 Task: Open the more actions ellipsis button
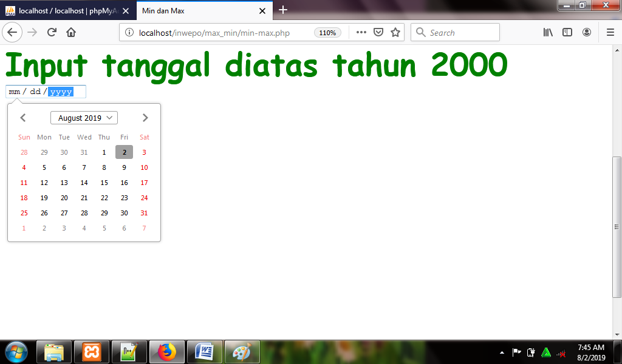(x=360, y=32)
